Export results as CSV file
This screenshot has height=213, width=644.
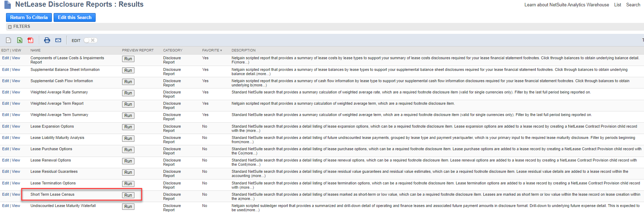click(8, 40)
